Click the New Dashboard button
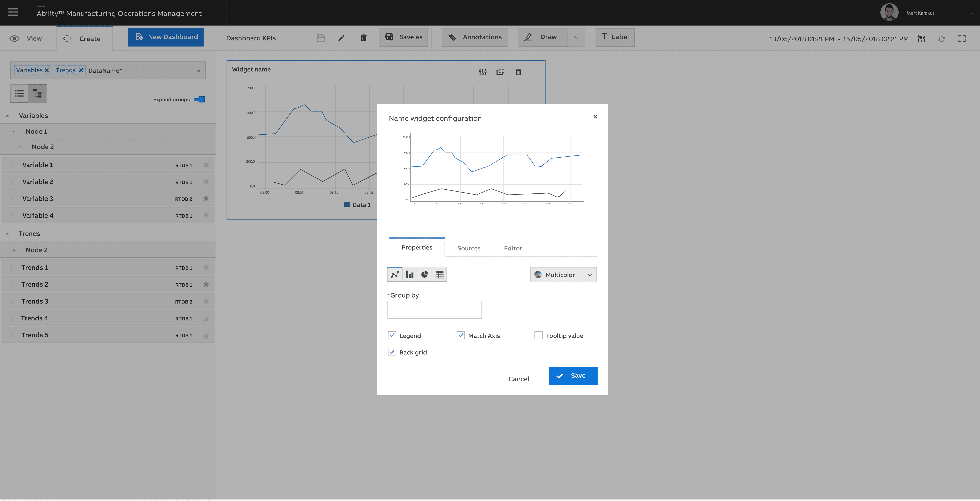980x501 pixels. (166, 37)
